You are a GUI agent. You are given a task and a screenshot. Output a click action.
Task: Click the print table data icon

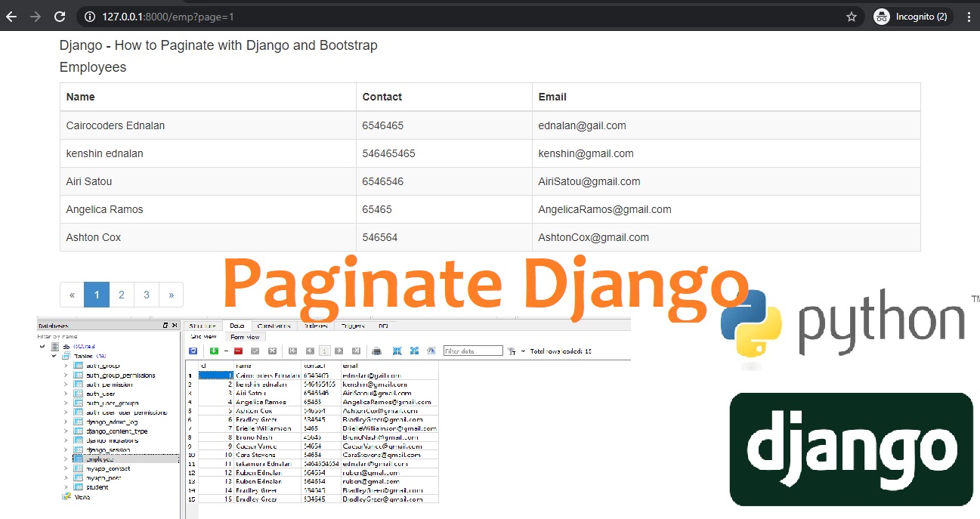pyautogui.click(x=376, y=351)
